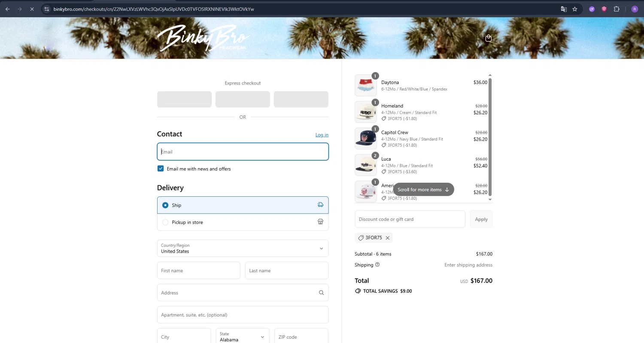Click the Apply discount button
This screenshot has width=644, height=343.
481,219
